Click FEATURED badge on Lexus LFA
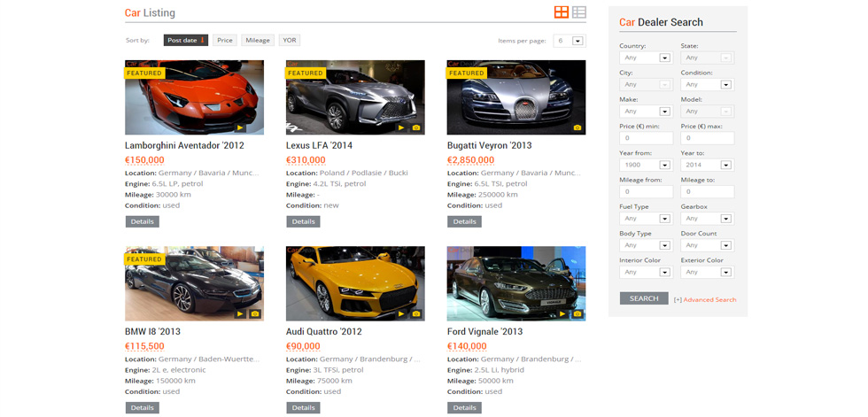The width and height of the screenshot is (868, 417). 305,73
